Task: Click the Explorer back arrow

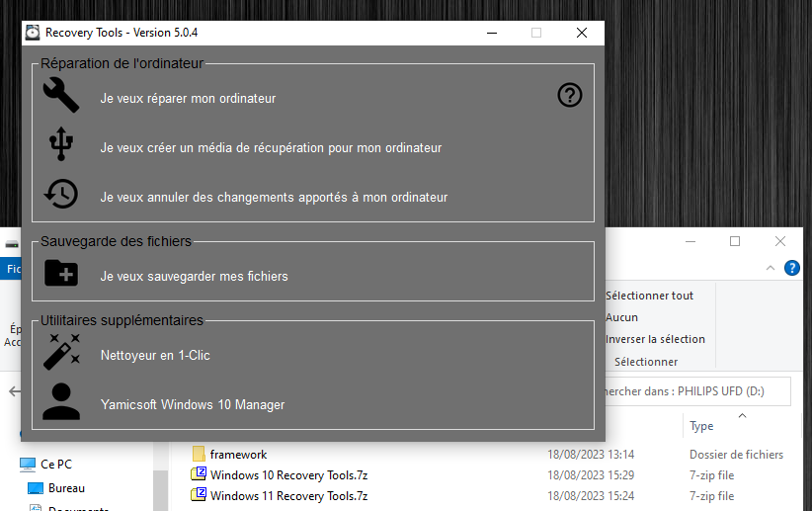Action: (x=15, y=391)
